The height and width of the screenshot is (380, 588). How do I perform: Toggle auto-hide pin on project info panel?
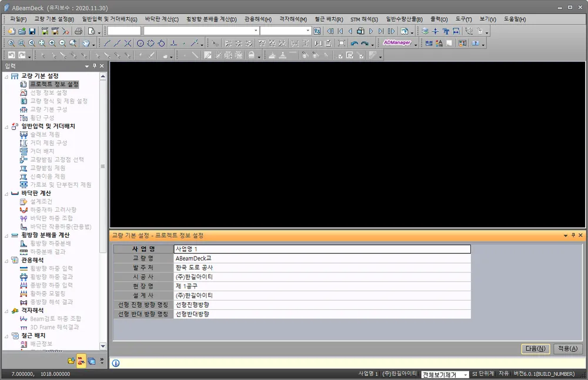pyautogui.click(x=573, y=235)
